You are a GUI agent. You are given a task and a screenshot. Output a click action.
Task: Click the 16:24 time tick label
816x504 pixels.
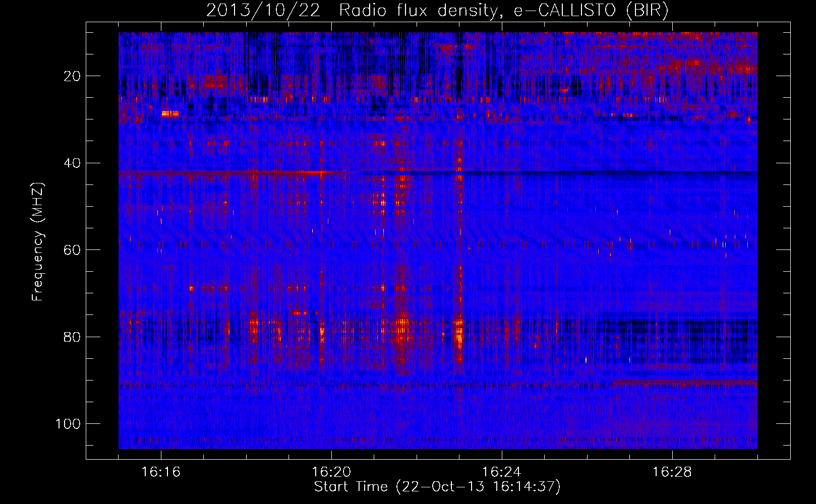tap(502, 472)
